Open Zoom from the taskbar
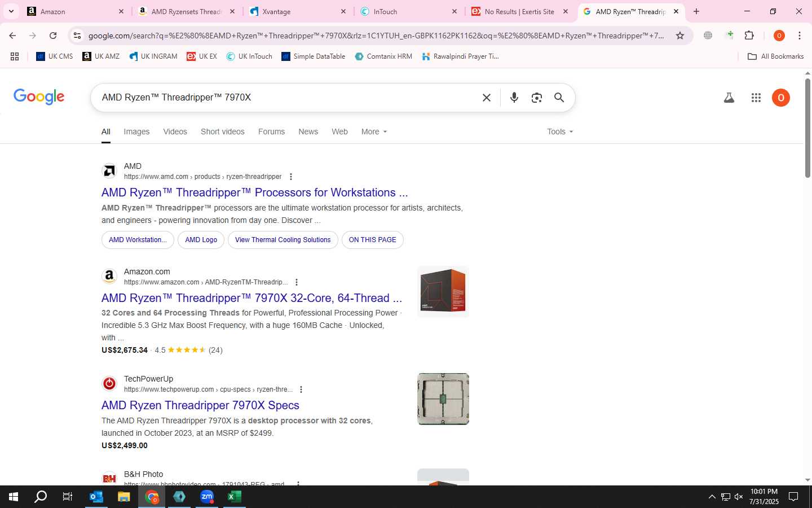Viewport: 812px width, 508px height. pos(207,497)
